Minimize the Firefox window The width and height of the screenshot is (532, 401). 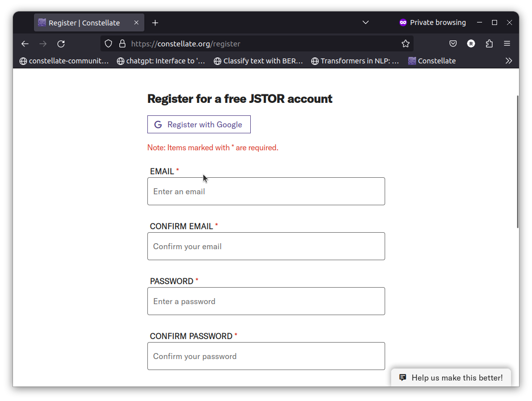pos(480,22)
